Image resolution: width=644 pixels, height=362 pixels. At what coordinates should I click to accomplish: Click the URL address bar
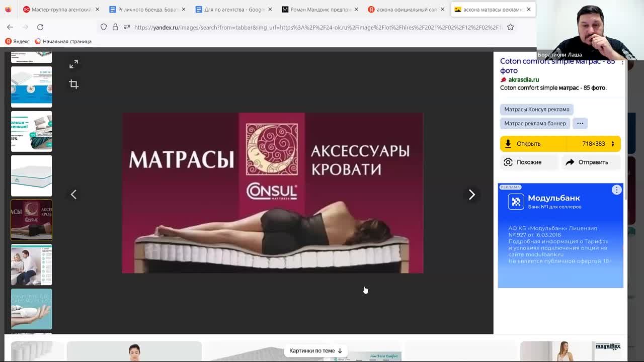coord(318,27)
